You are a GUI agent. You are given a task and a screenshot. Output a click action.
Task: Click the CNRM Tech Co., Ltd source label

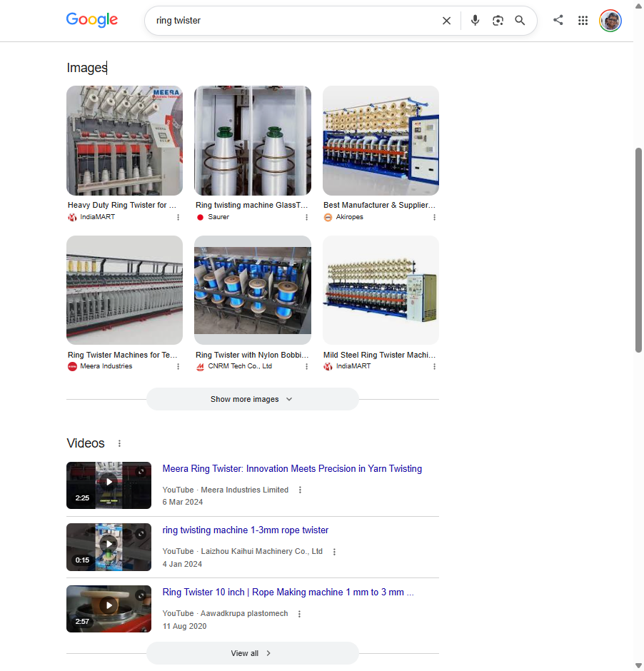coord(240,366)
